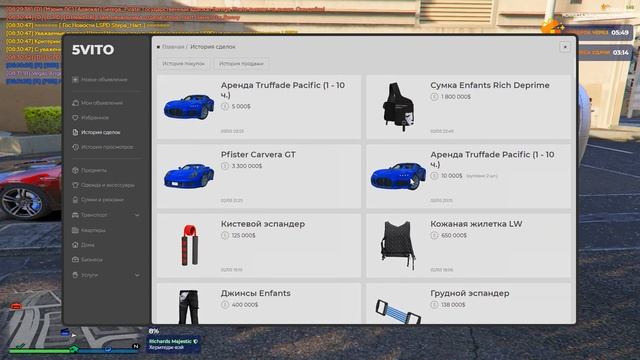Screen dimensions: 640x360
Task: Click the coin icon beside 5 000$
Action: [225, 107]
